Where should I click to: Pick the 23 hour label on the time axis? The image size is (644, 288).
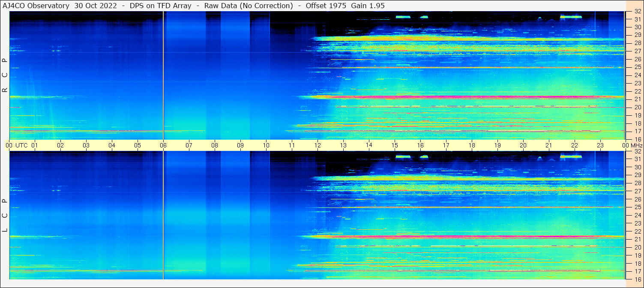[600, 145]
